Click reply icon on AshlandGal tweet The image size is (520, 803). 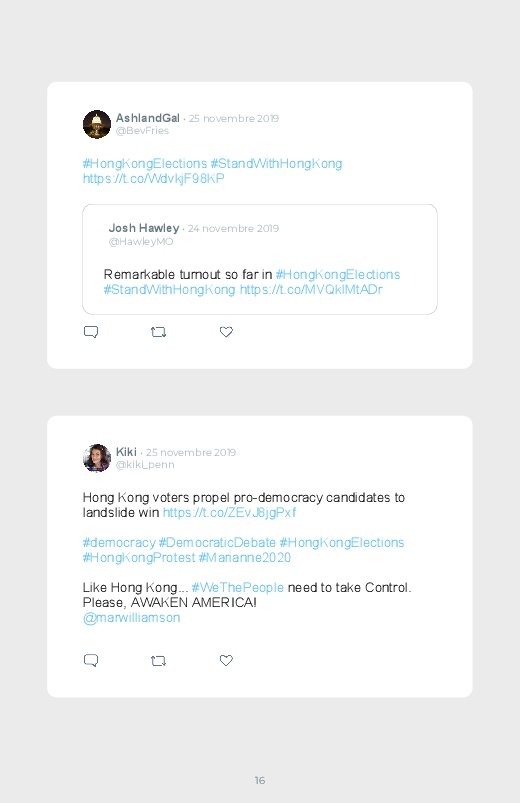pos(91,332)
